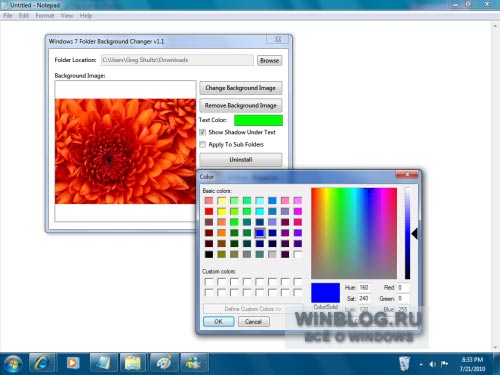This screenshot has height=375, width=500.
Task: Click the Browse button for folder location
Action: tap(269, 60)
